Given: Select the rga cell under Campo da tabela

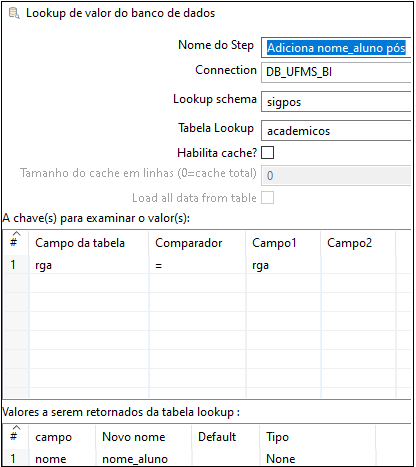Looking at the screenshot, I should click(x=89, y=265).
